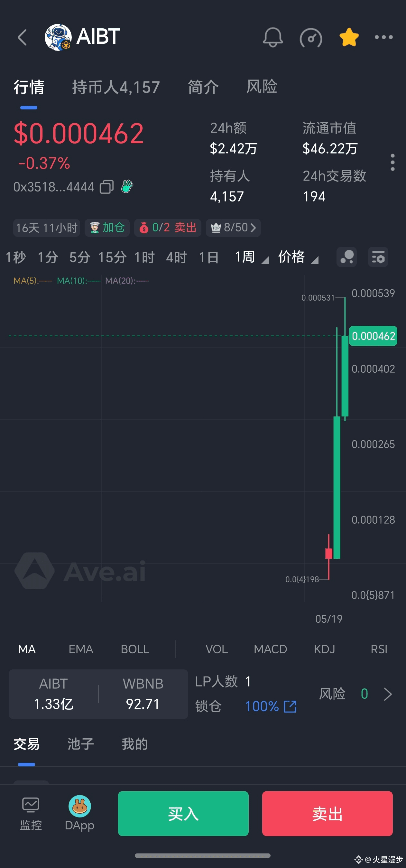Switch to the 持币人4,157 tab
406x868 pixels.
pyautogui.click(x=116, y=87)
